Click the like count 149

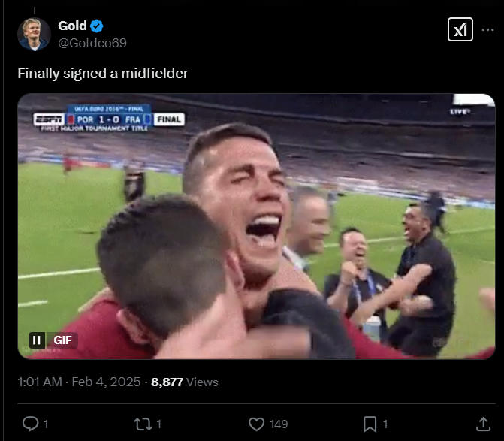point(279,424)
